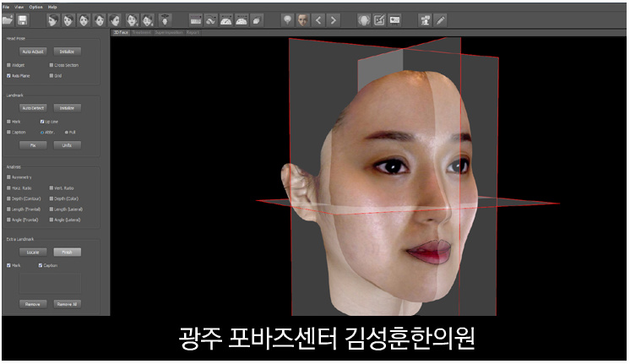
Task: Select the top-down head view icon
Action: [165, 20]
